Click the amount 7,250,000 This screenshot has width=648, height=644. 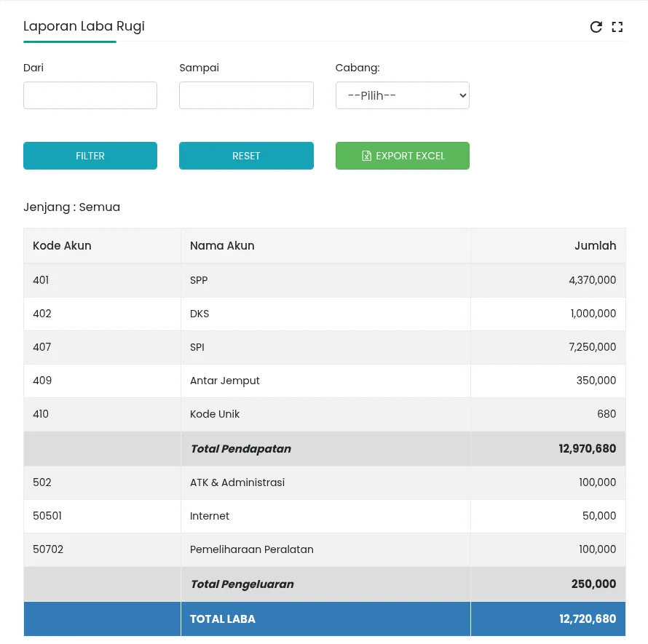(592, 347)
